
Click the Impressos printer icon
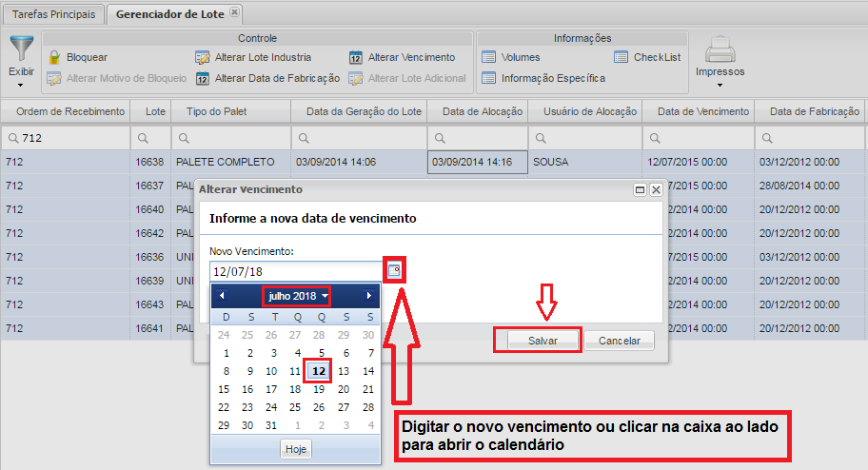(720, 49)
